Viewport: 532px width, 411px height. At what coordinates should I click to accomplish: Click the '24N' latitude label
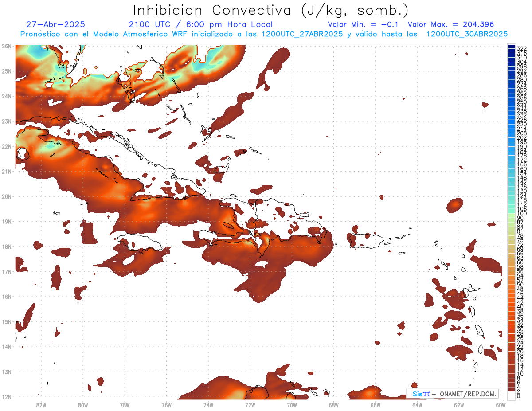[6, 96]
